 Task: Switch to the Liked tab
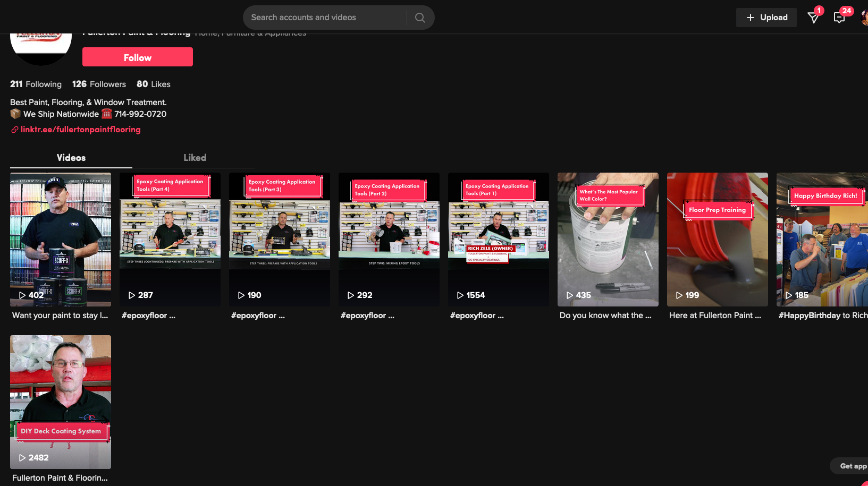195,158
